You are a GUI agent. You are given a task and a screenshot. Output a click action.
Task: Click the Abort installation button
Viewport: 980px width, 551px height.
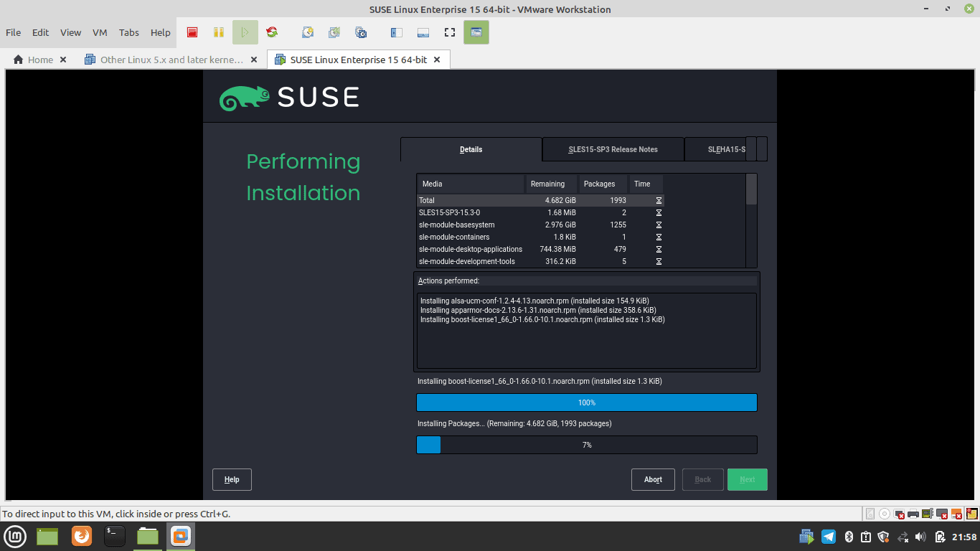pos(653,479)
